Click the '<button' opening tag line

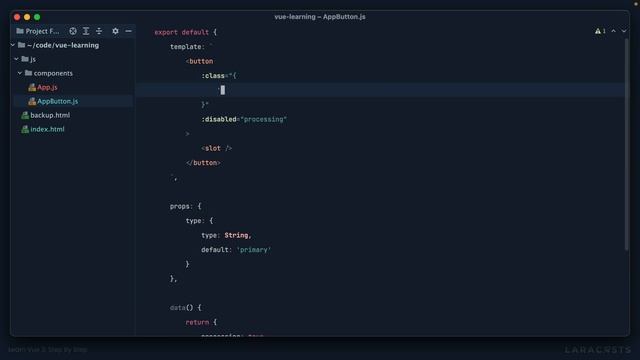coord(199,61)
